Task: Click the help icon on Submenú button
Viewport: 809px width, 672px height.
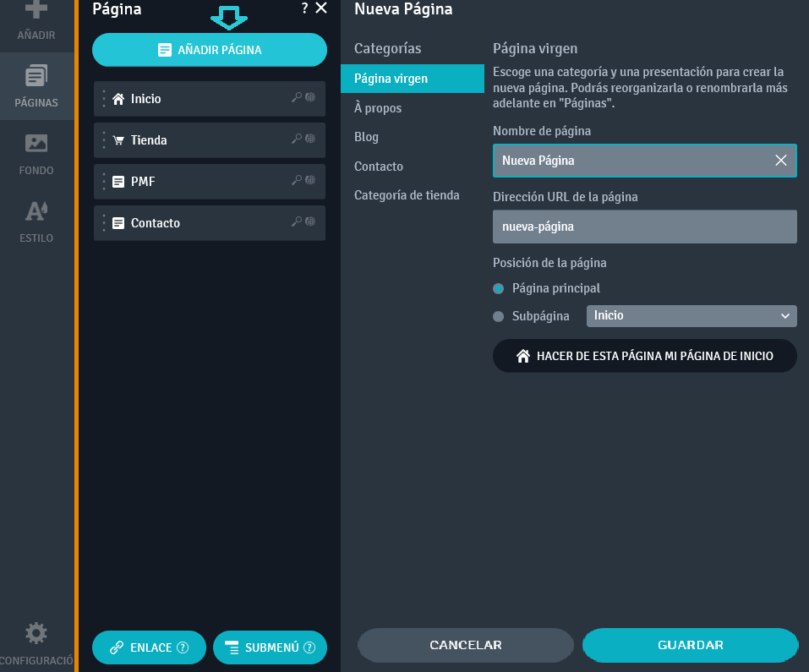Action: [309, 647]
